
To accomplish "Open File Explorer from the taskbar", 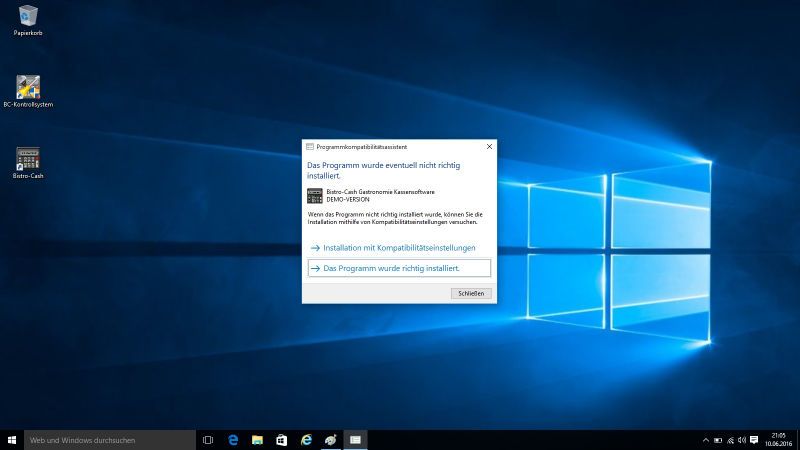I will click(257, 440).
